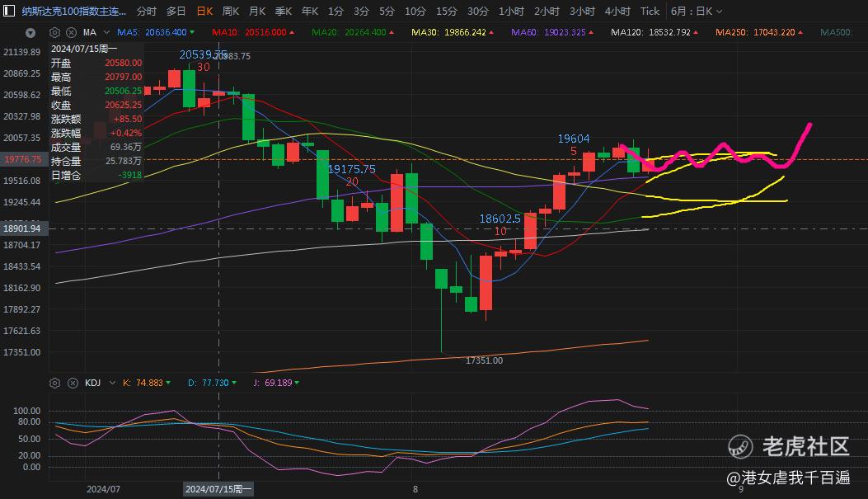868x499 pixels.
Task: Click the 纳斯达克100指数 symbol title
Action: point(73,11)
